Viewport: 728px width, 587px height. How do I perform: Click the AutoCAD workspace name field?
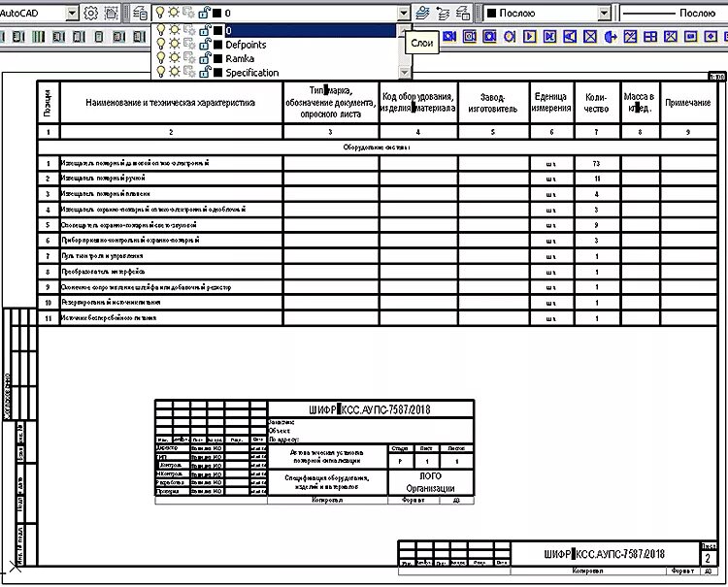[x=32, y=13]
